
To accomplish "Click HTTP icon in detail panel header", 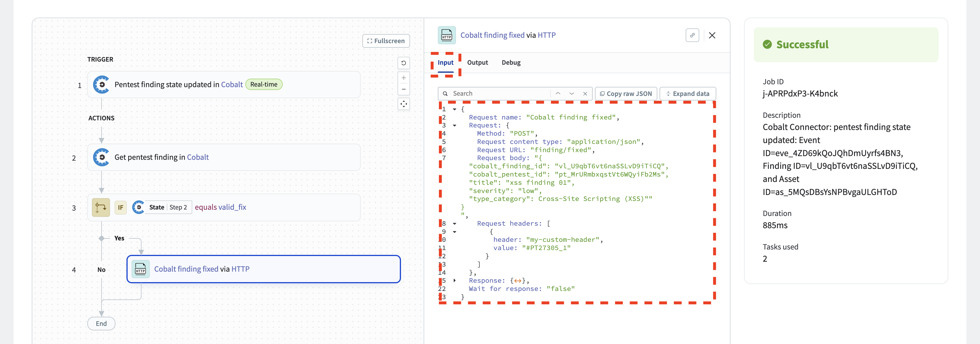I will point(447,35).
